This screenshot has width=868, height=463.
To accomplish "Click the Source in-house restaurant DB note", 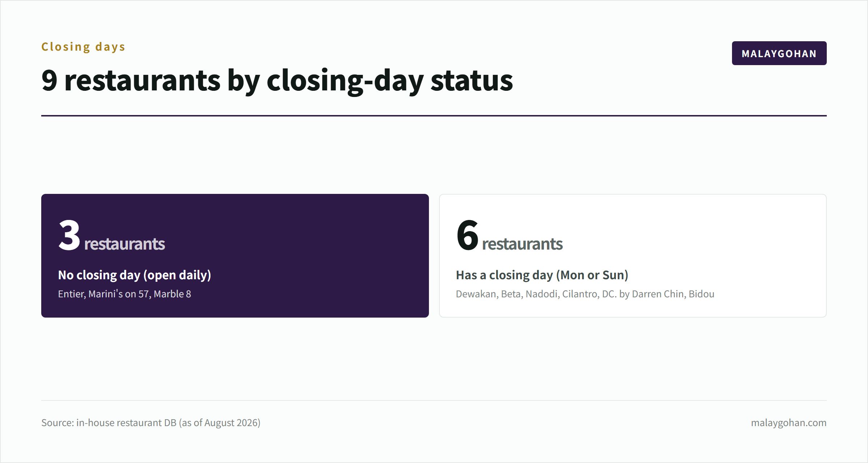I will [151, 422].
